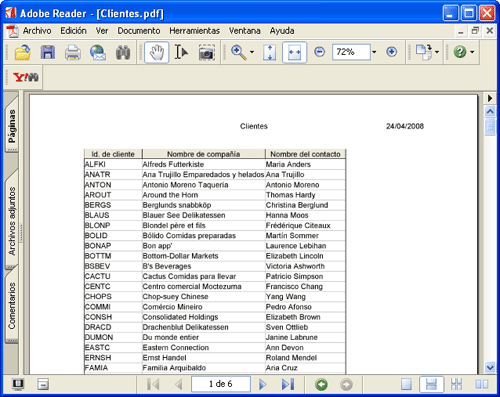Zoom in with the plus button
This screenshot has height=397, width=500.
point(392,52)
